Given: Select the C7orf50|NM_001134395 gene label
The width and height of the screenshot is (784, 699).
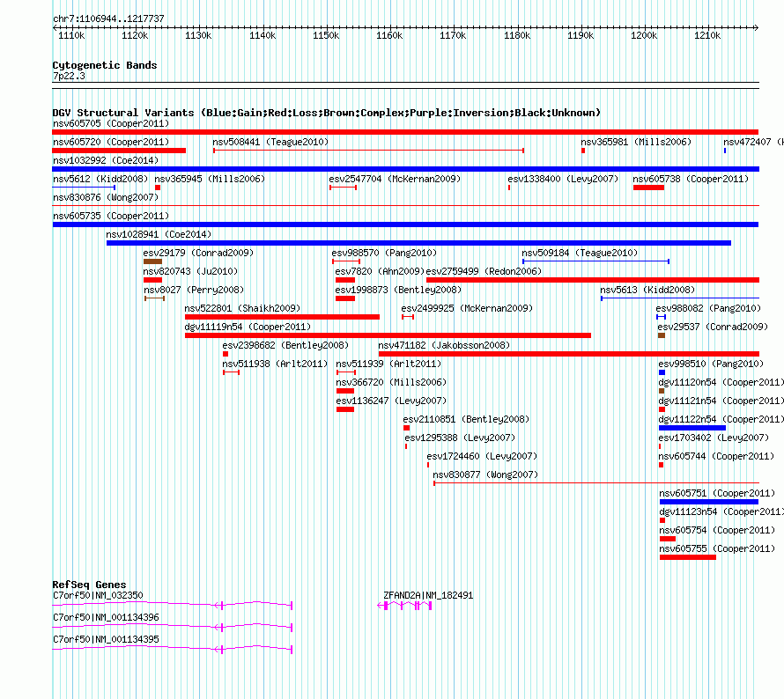Looking at the screenshot, I should [106, 639].
